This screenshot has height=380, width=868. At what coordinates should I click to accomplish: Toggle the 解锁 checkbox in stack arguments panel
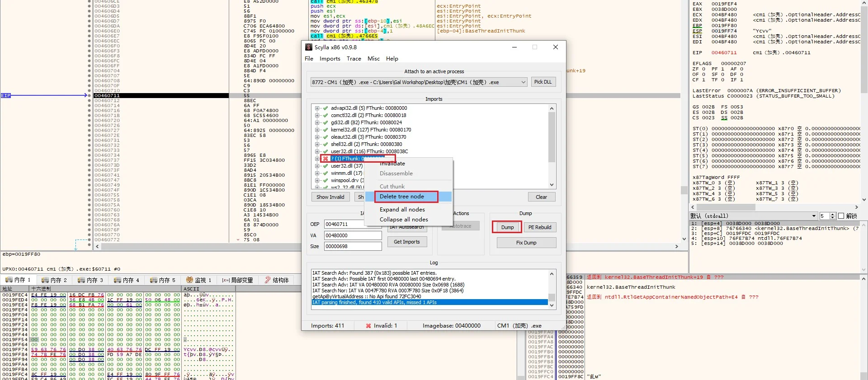841,216
